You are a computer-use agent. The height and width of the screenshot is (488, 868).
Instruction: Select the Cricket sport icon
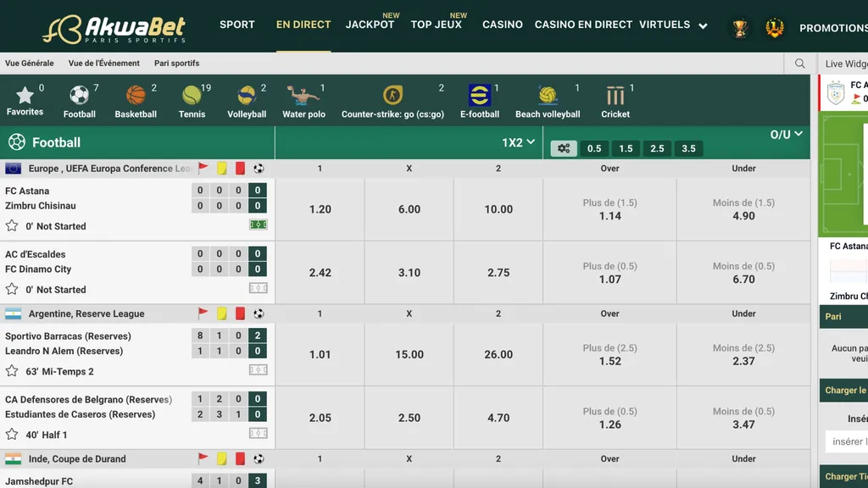615,95
